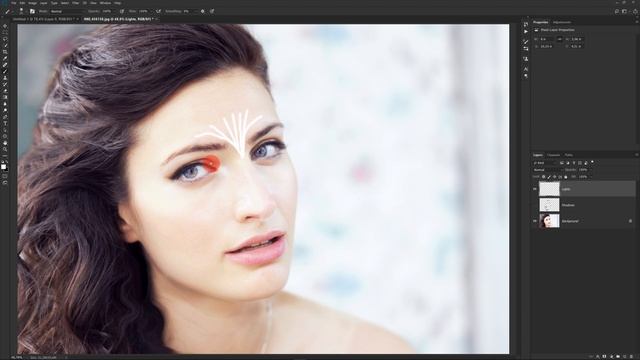Switch to the Paths tab
Viewport: 640px width, 360px height.
569,155
